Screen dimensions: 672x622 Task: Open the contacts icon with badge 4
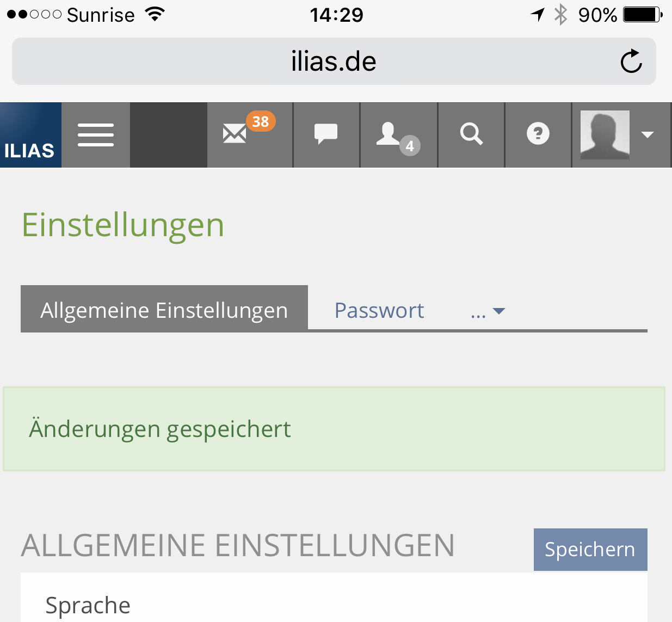[x=389, y=134]
